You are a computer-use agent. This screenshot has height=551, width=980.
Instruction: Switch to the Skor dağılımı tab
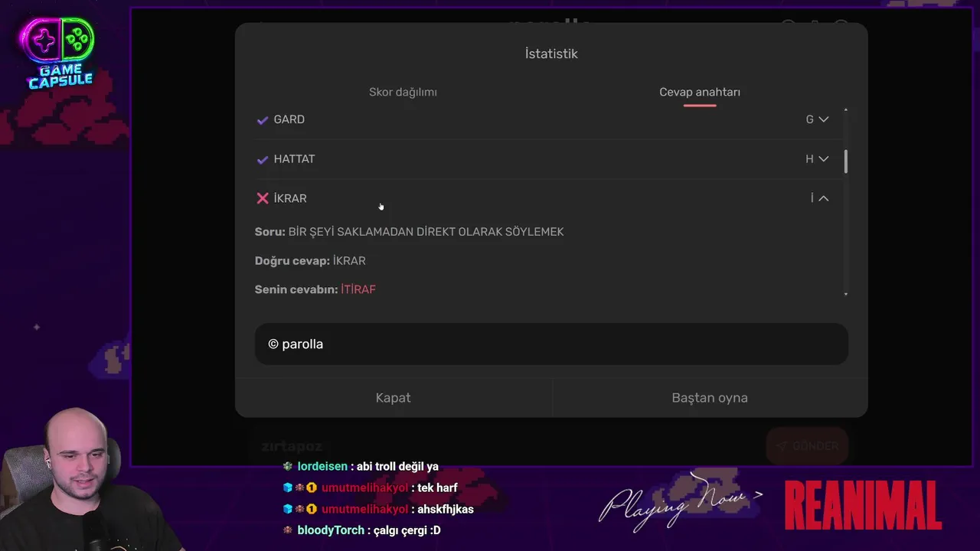403,92
